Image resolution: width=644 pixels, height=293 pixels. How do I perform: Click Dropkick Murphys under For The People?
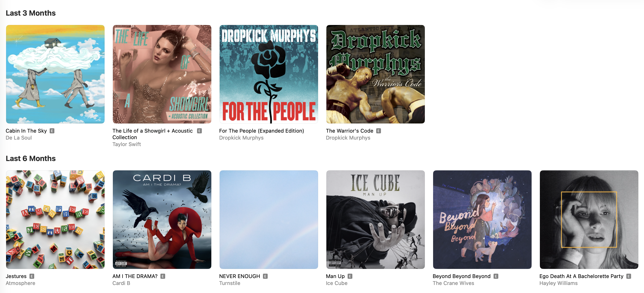point(241,138)
